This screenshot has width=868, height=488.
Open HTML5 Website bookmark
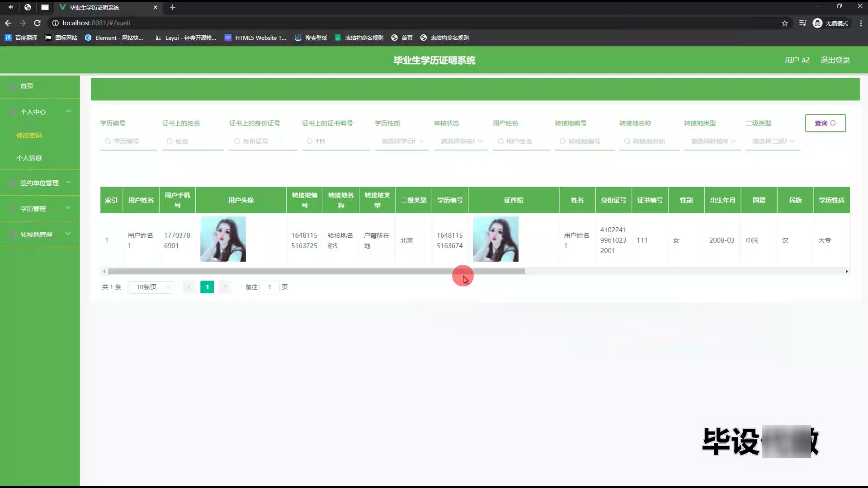click(255, 38)
